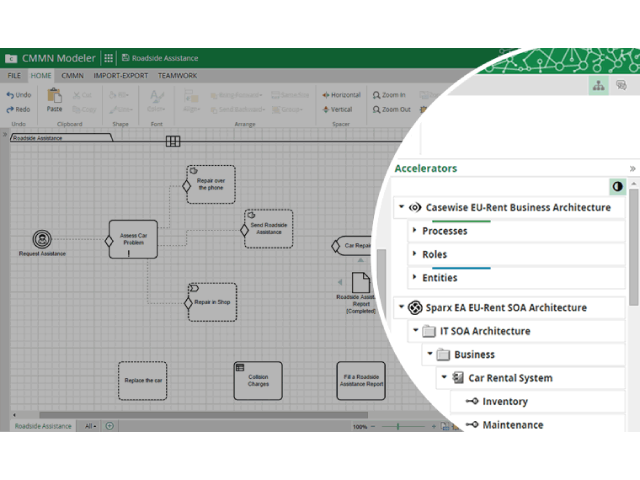Collapse the IT SOA Architecture folder arrow
Screen dimensions: 640x480
(416, 330)
